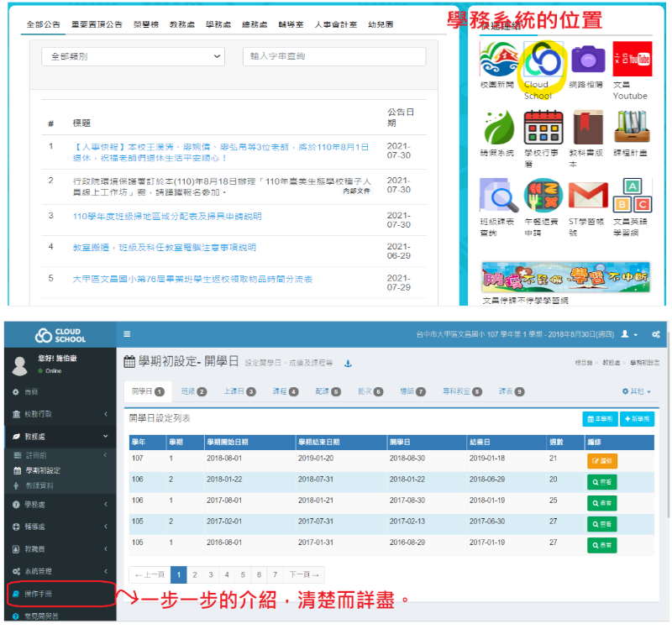Click the gears settings icon in header
This screenshot has width=672, height=629.
654,334
